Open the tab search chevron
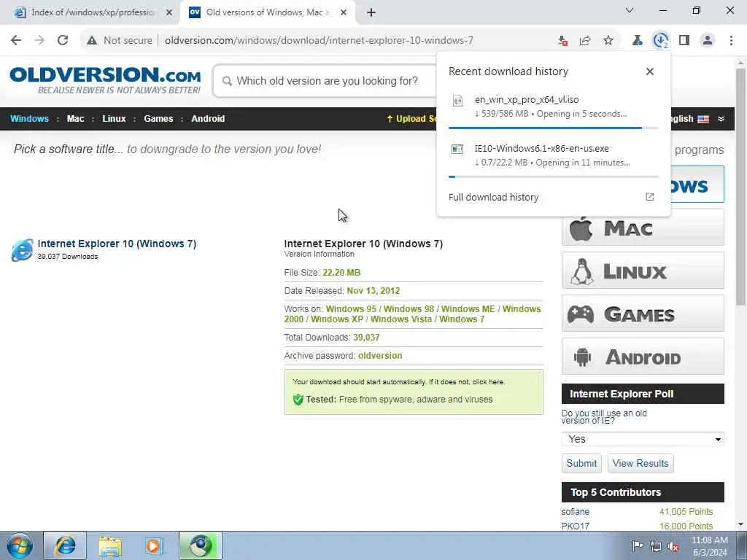Viewport: 747px width, 560px height. click(630, 10)
